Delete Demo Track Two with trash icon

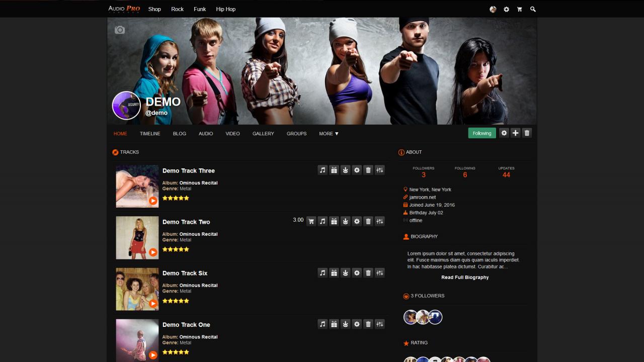click(368, 221)
